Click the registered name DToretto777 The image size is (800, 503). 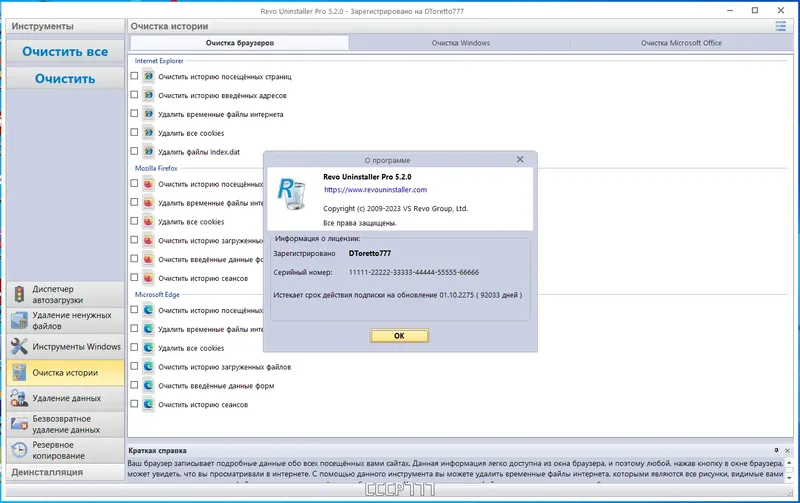370,253
